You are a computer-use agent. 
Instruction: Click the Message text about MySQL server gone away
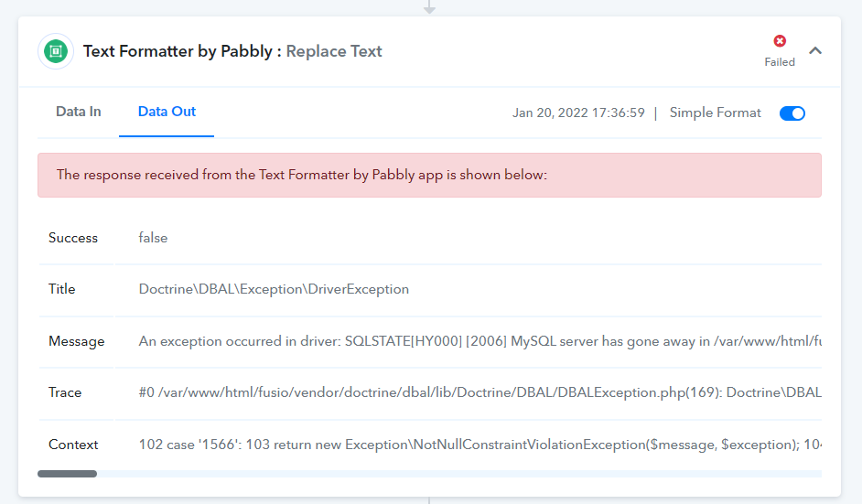pyautogui.click(x=479, y=341)
